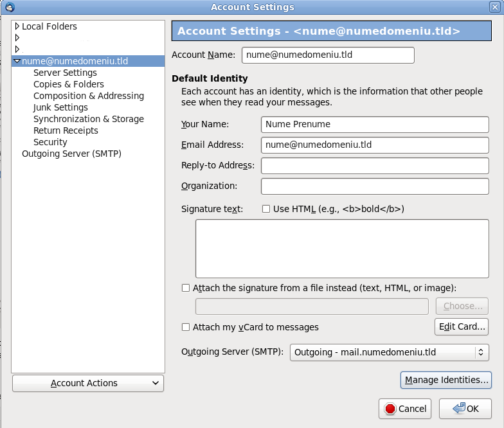Open the Account Actions dropdown
This screenshot has height=428, width=504.
click(88, 383)
